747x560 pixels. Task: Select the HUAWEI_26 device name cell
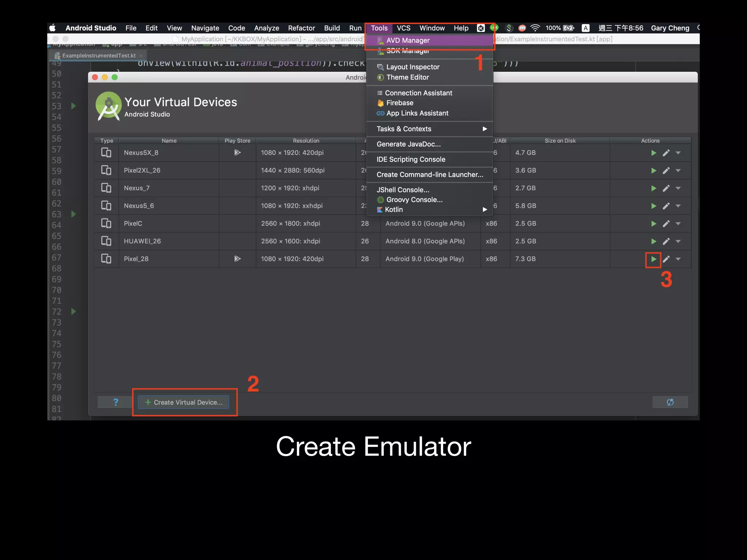169,241
